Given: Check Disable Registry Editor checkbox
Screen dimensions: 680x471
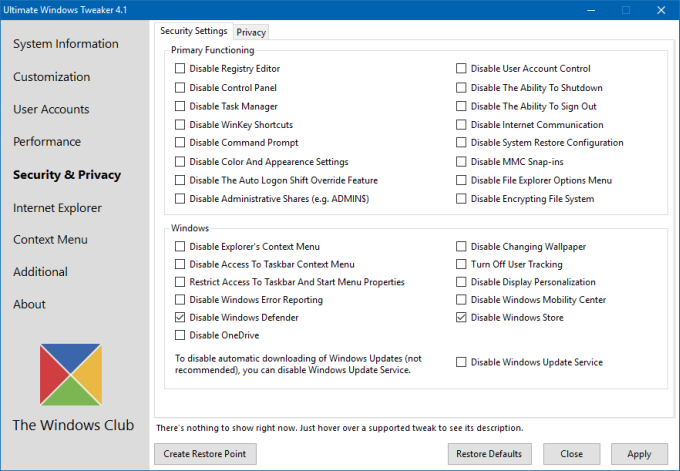Looking at the screenshot, I should pyautogui.click(x=181, y=69).
